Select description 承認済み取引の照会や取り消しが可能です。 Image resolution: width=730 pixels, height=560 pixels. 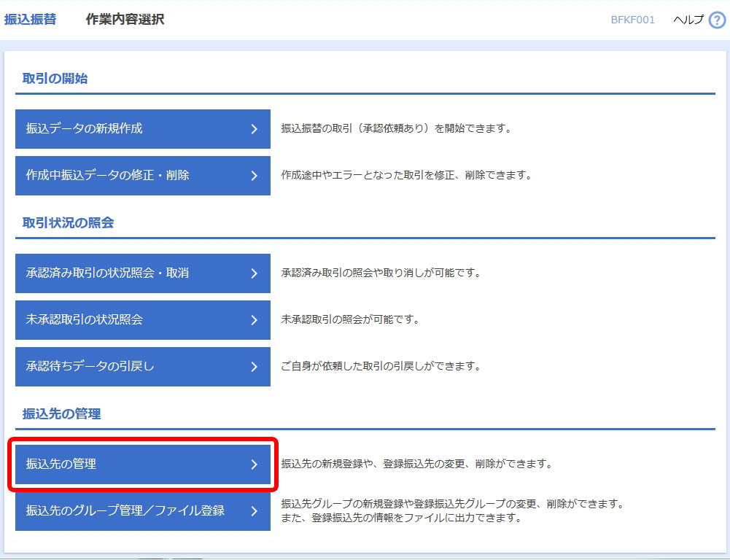[381, 273]
